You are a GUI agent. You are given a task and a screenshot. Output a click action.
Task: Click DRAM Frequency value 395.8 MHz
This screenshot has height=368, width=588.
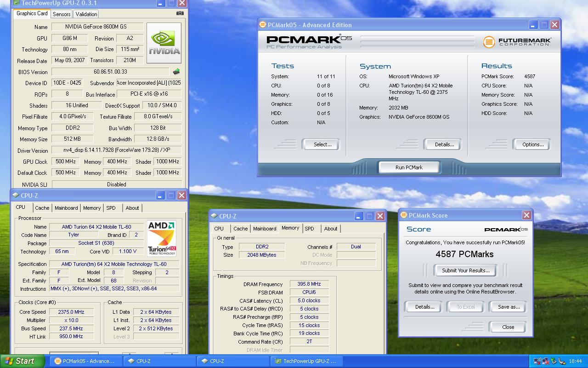[309, 284]
